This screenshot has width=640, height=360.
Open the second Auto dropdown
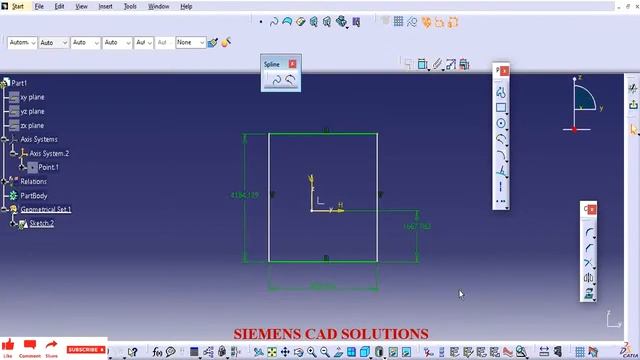coord(53,42)
